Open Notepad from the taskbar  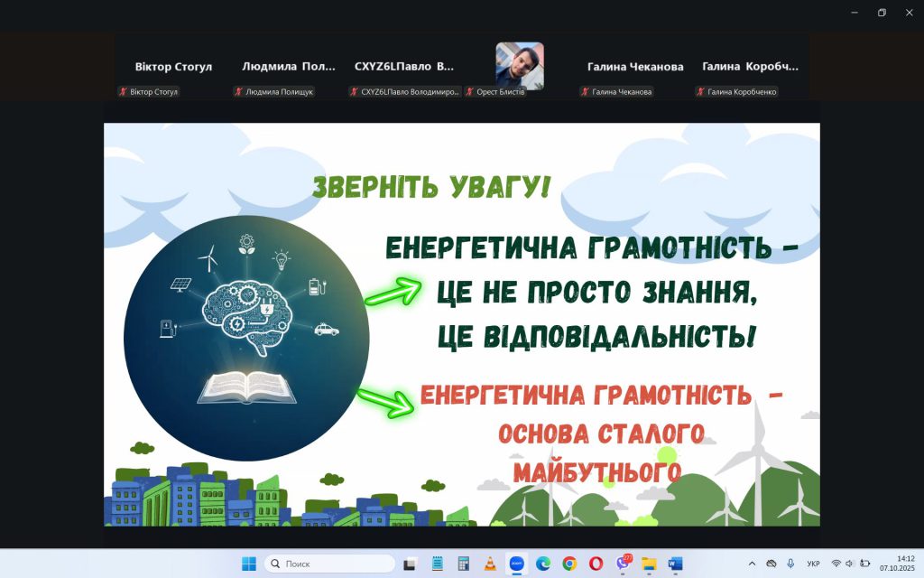(438, 564)
